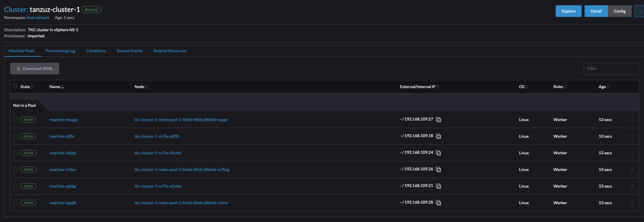644x222 pixels.
Task: Sort table by External/Internal IP column
Action: pyautogui.click(x=419, y=87)
